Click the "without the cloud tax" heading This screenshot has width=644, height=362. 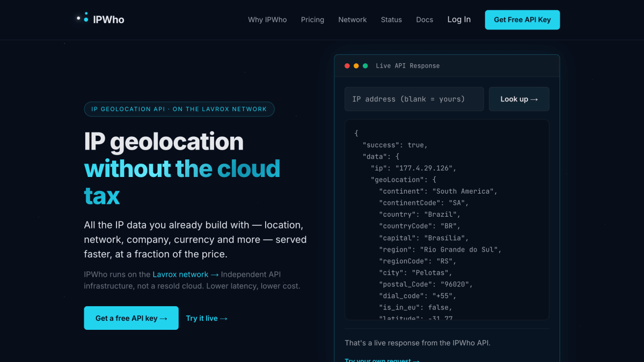[182, 182]
